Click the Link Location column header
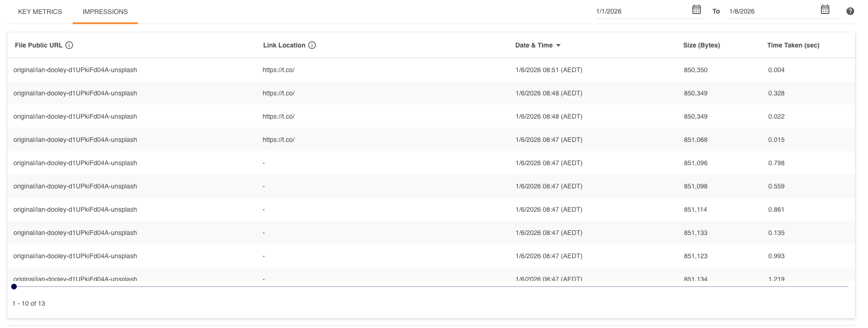The height and width of the screenshot is (328, 868). click(x=284, y=45)
